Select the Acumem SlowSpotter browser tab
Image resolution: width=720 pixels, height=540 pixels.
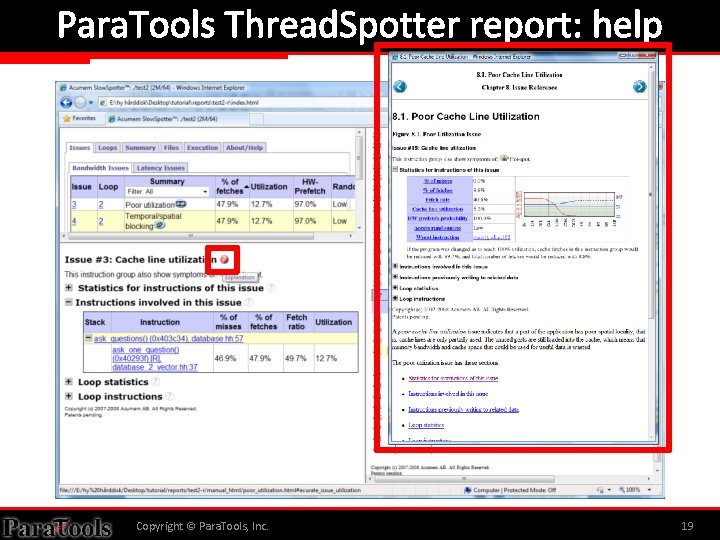coord(177,119)
